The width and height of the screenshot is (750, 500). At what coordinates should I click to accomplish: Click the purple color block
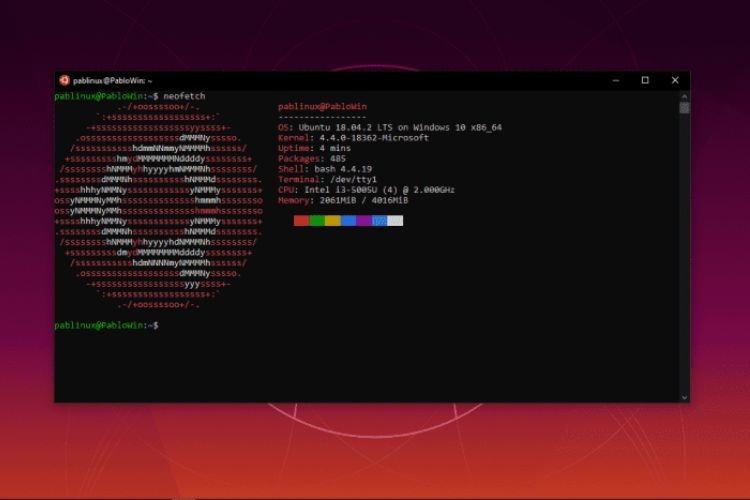364,221
